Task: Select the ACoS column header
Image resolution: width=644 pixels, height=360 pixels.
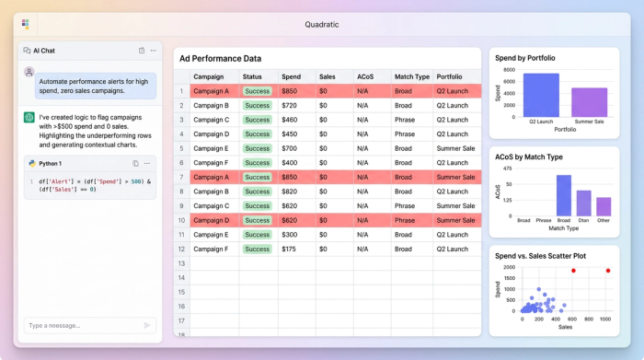Action: 372,76
